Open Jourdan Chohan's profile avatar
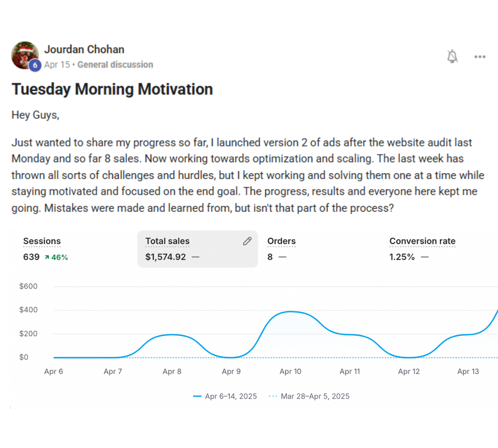The width and height of the screenshot is (498, 448). coord(25,56)
